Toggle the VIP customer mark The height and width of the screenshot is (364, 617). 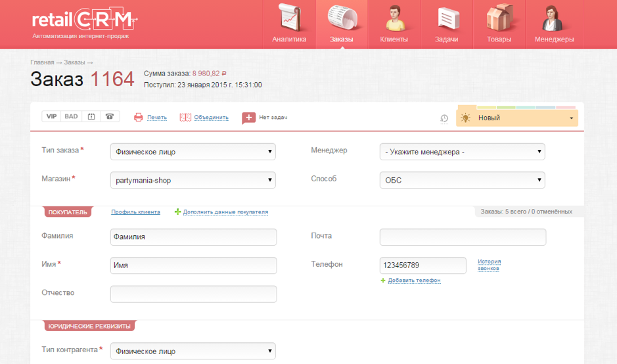click(51, 116)
